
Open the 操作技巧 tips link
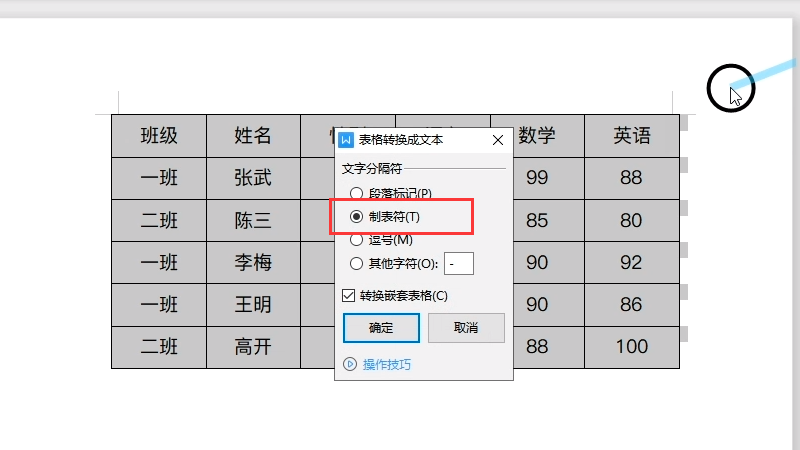386,364
